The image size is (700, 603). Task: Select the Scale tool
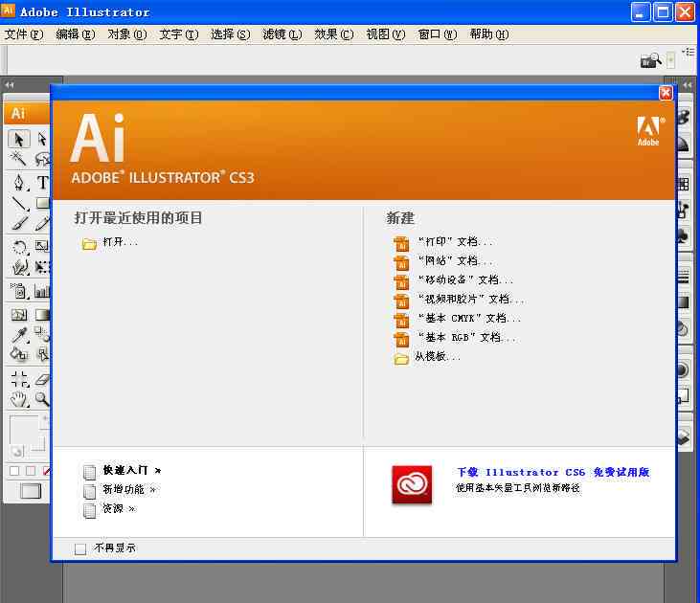coord(42,246)
